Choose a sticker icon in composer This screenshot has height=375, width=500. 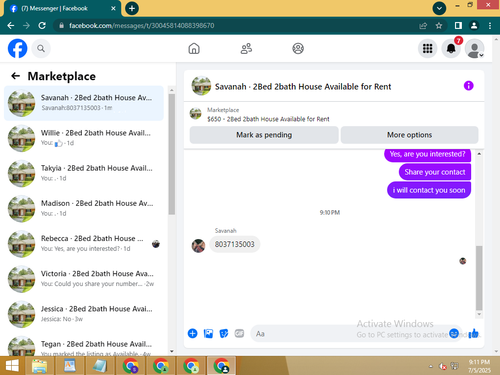pyautogui.click(x=224, y=333)
